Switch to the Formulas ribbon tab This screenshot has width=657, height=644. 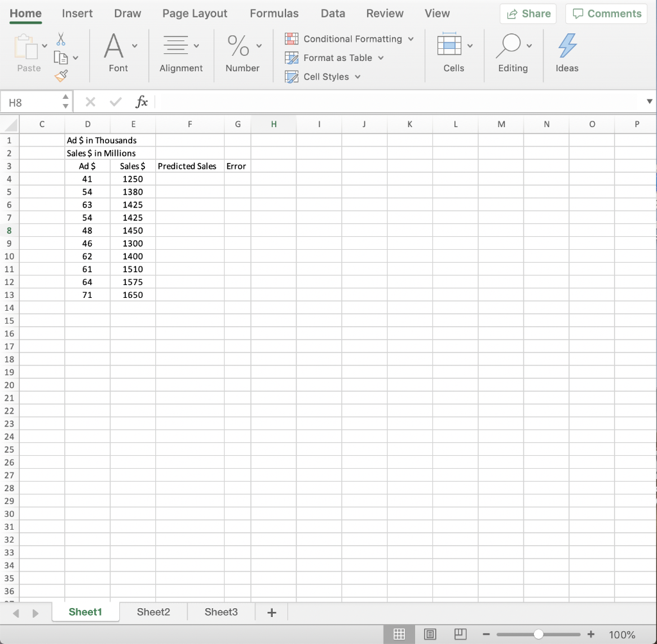pyautogui.click(x=274, y=13)
